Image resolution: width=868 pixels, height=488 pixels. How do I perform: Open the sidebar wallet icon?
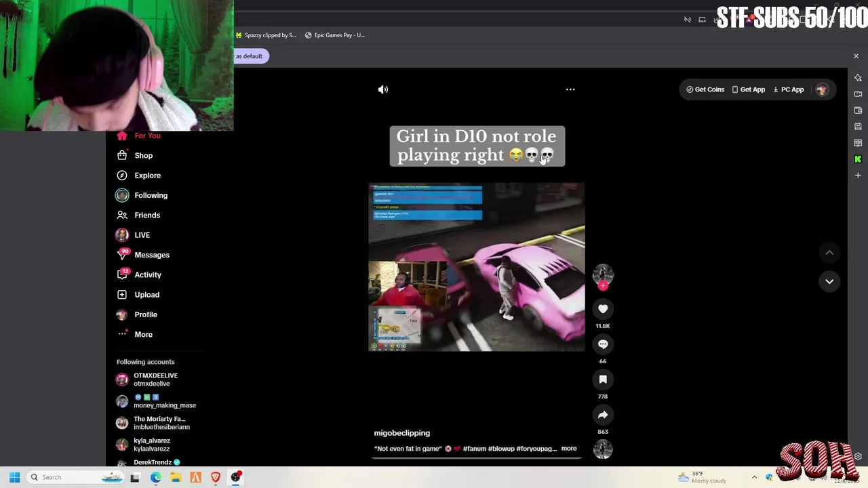tap(858, 110)
